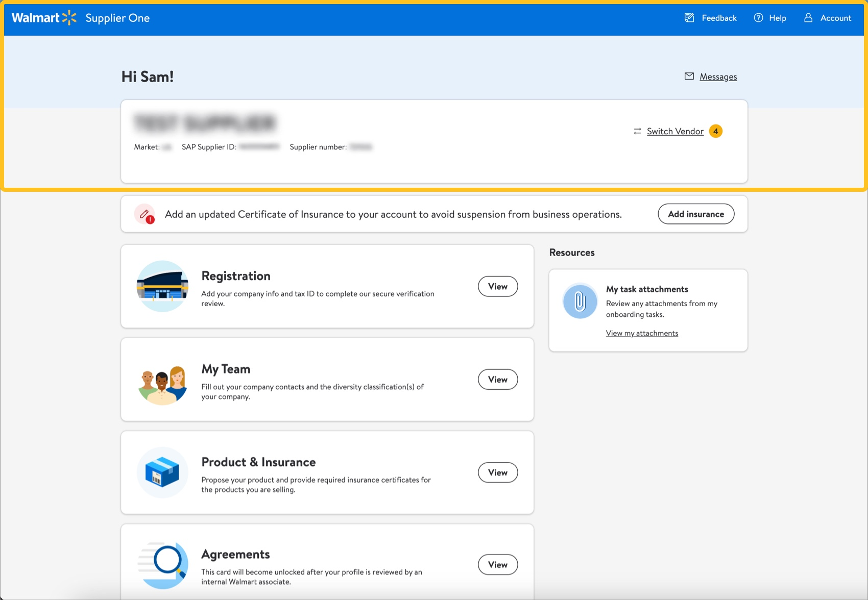
Task: Click the Help question mark icon
Action: click(x=758, y=18)
